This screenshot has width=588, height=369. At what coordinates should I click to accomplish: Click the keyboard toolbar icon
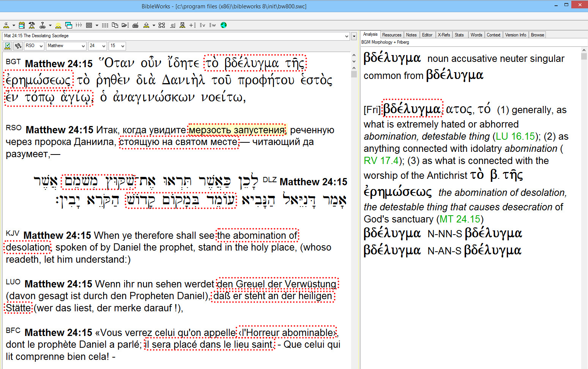click(x=136, y=25)
